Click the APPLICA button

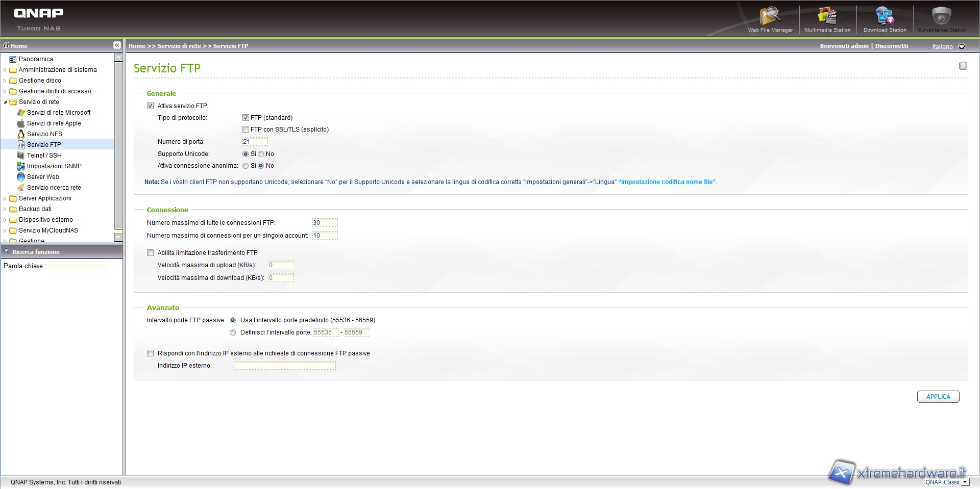pos(938,397)
